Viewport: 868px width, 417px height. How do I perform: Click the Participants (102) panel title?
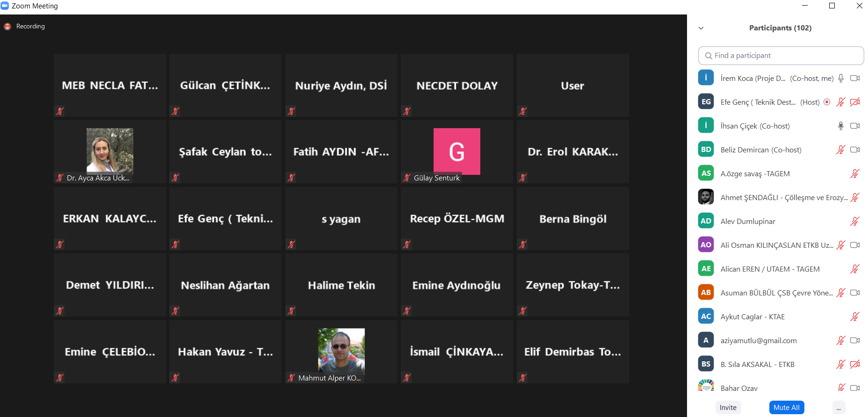[x=780, y=28]
